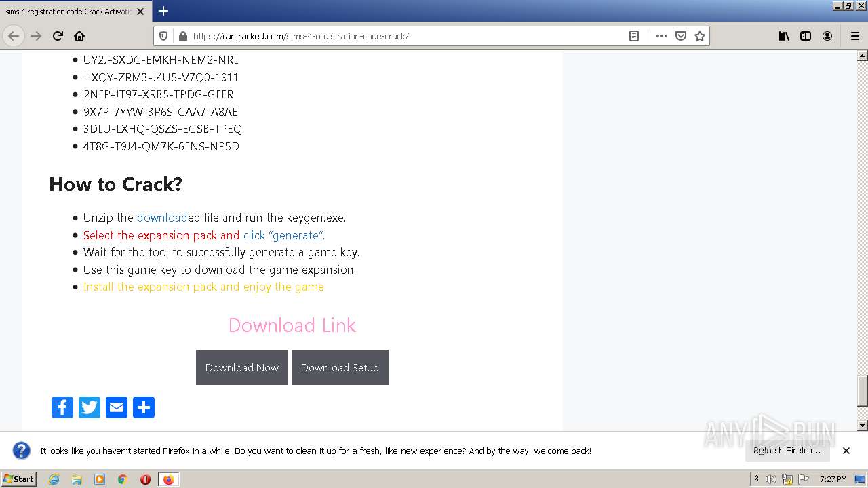Go back to previous page
Screen dimensions: 868x488
(14, 36)
